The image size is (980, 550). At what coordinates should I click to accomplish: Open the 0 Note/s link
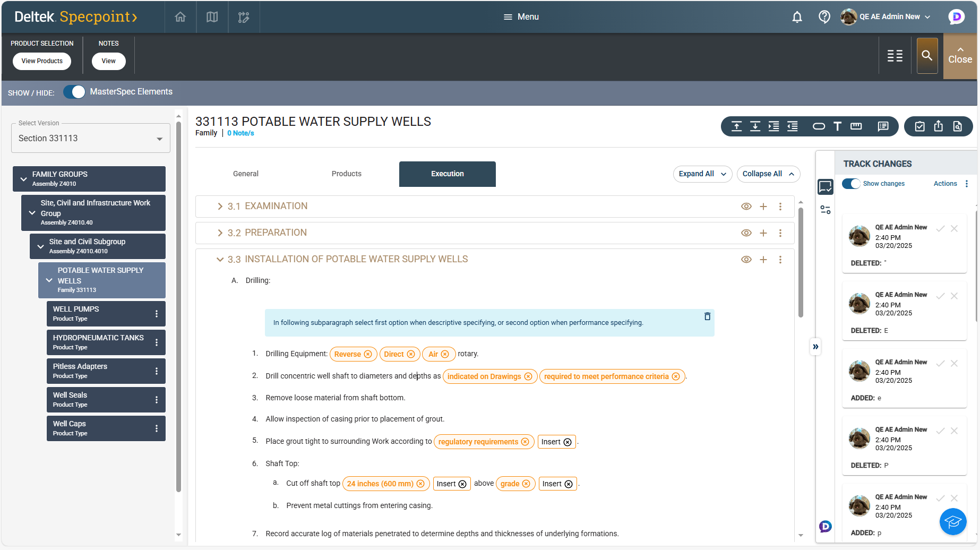point(240,133)
